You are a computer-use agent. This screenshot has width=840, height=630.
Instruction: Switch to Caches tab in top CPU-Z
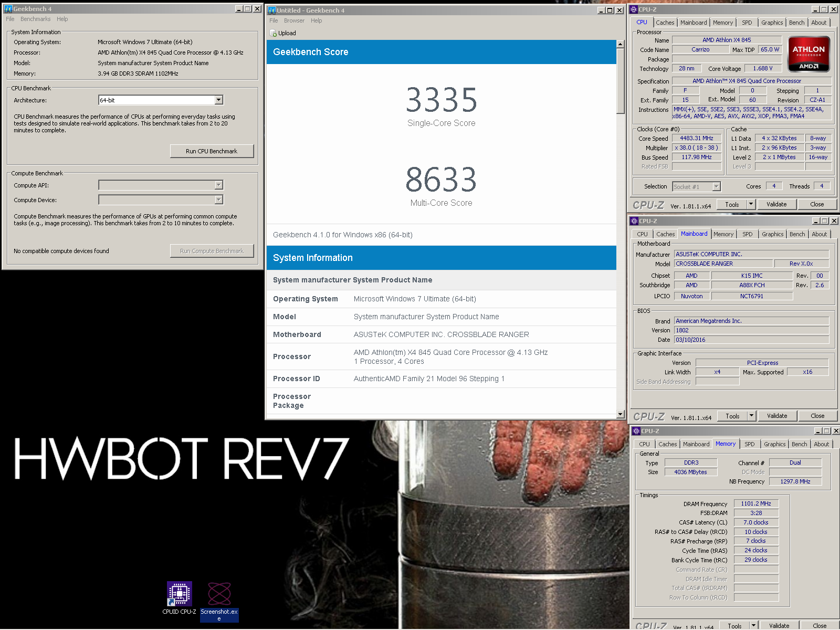665,23
